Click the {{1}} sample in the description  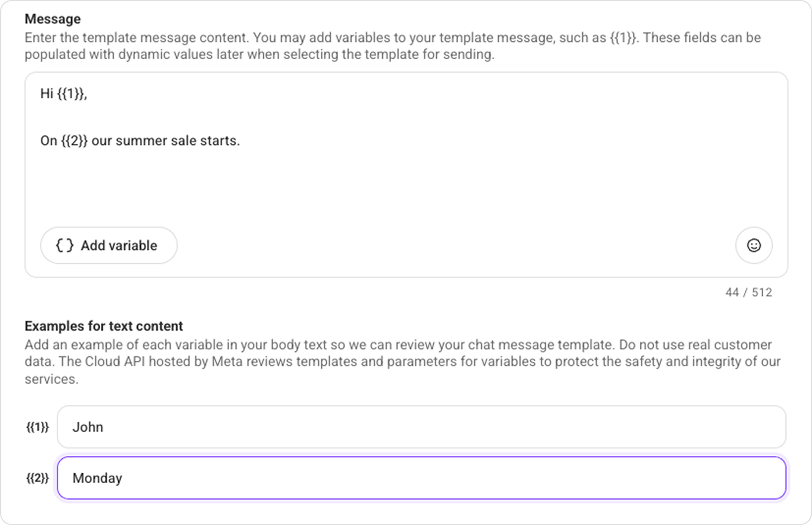[x=623, y=38]
